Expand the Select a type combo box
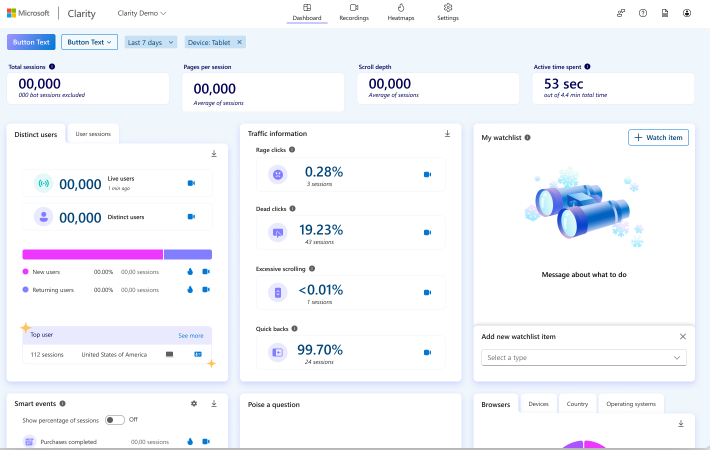Image resolution: width=710 pixels, height=450 pixels. [583, 357]
